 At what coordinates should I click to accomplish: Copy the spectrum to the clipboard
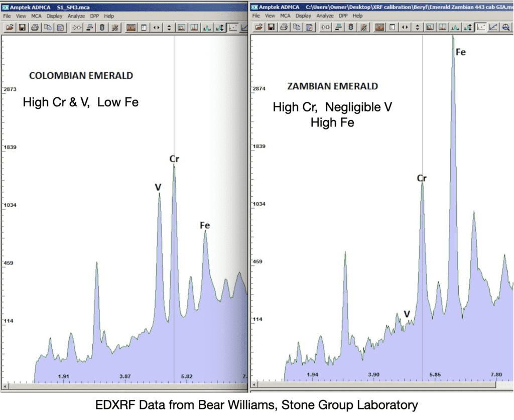pos(48,28)
